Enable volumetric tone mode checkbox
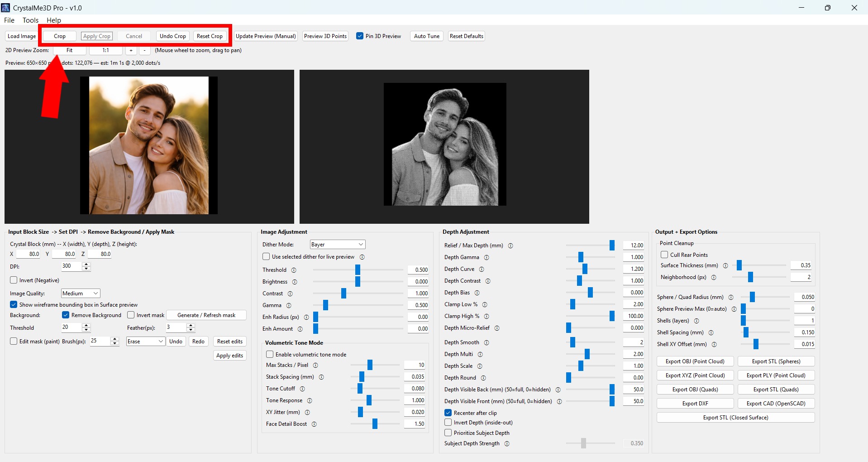 270,355
